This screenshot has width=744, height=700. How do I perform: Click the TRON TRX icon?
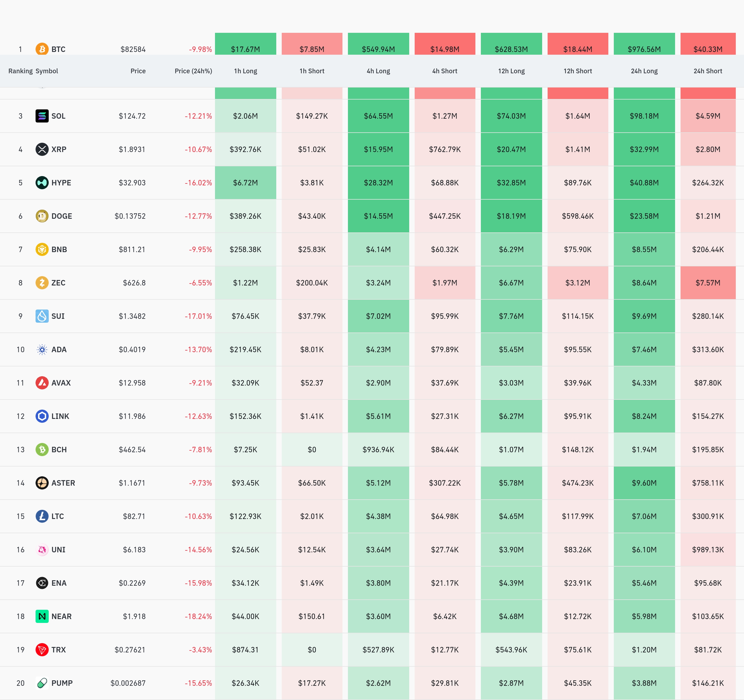click(42, 649)
